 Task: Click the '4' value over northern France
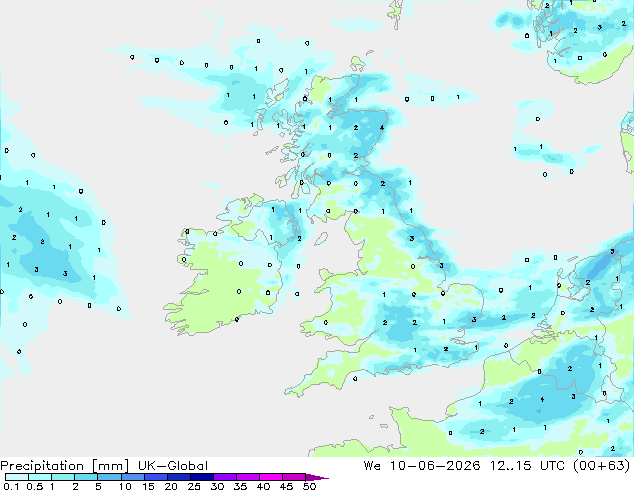tap(542, 399)
